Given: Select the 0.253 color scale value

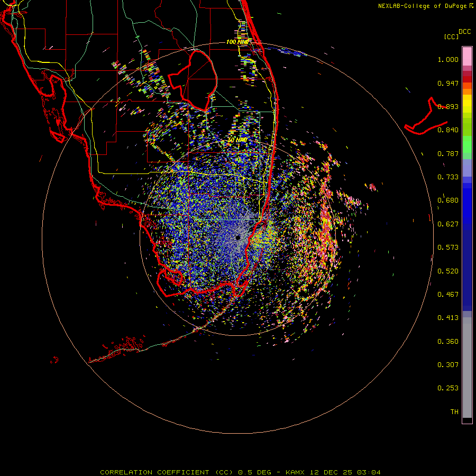Looking at the screenshot, I should 448,388.
